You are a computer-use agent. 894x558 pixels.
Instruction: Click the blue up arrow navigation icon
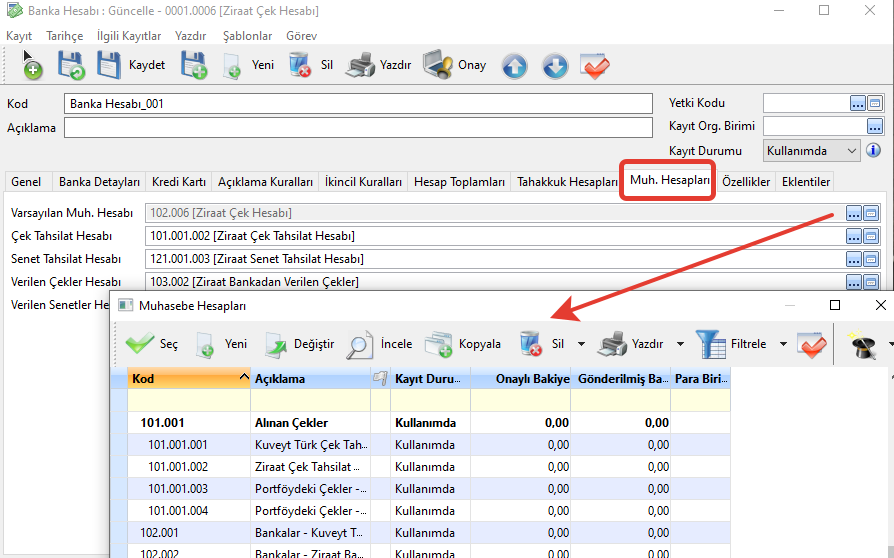point(514,66)
